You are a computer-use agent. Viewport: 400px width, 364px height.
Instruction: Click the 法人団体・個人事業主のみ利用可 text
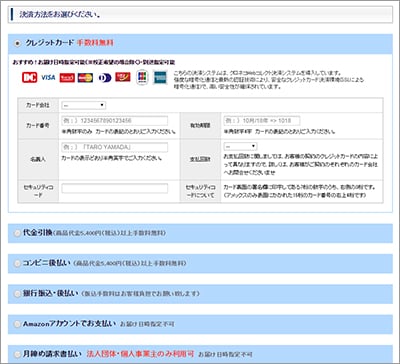tap(140, 354)
